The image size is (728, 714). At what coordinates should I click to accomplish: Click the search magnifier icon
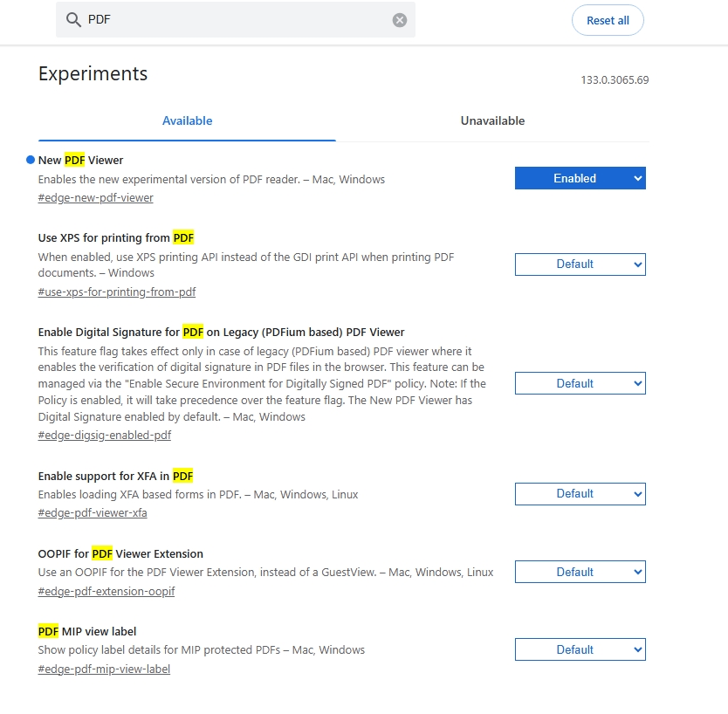(73, 20)
